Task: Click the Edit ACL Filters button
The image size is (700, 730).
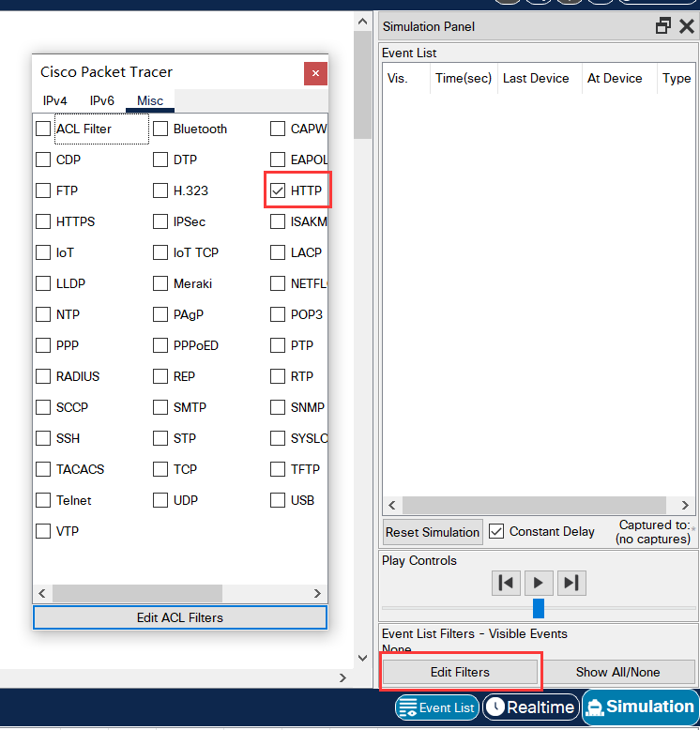Action: [x=180, y=617]
